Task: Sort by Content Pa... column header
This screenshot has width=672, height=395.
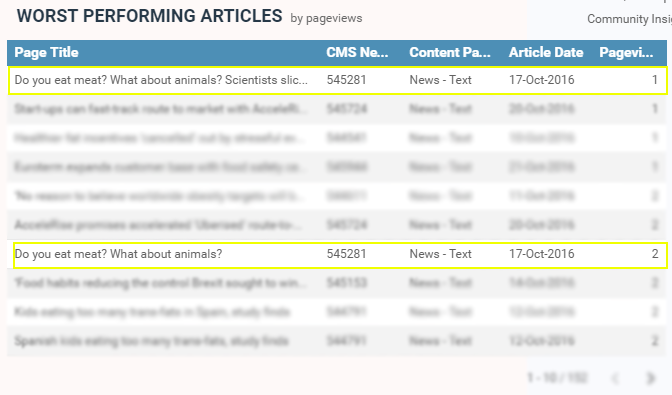Action: tap(450, 52)
